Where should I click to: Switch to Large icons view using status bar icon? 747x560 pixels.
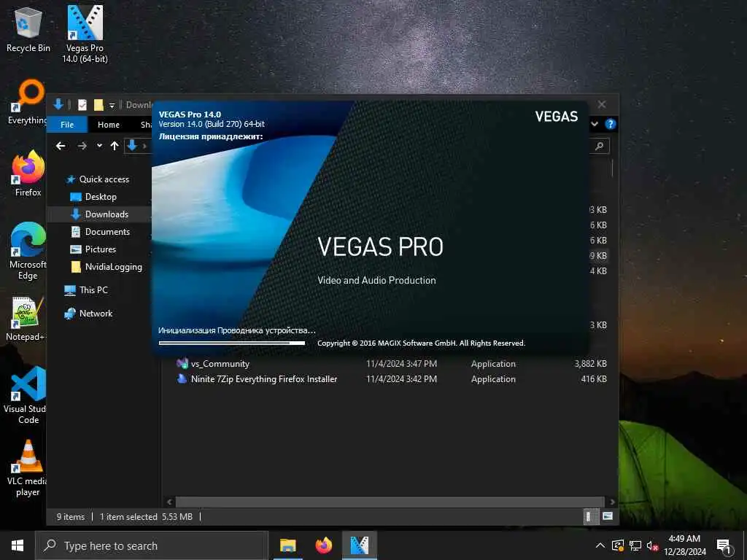tap(608, 516)
